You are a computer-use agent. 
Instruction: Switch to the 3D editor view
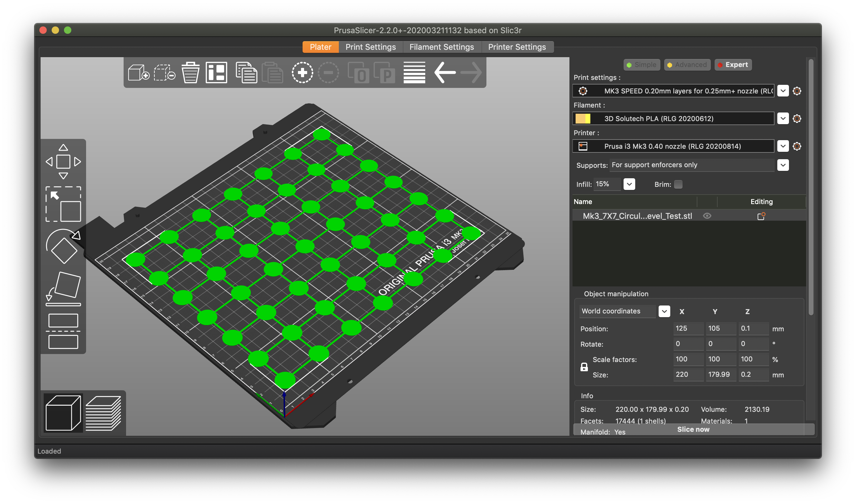(x=63, y=413)
